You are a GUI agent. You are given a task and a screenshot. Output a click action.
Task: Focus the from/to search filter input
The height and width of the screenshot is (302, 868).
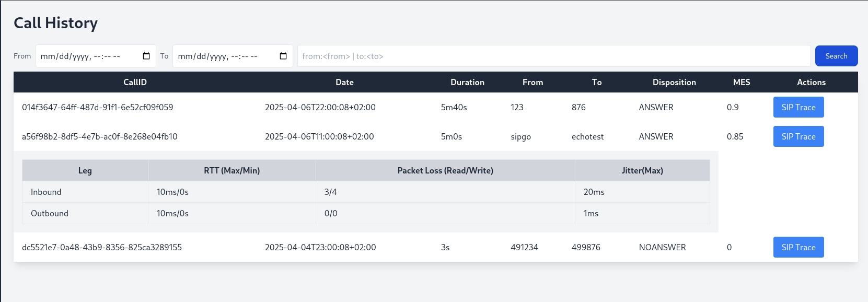click(x=553, y=56)
